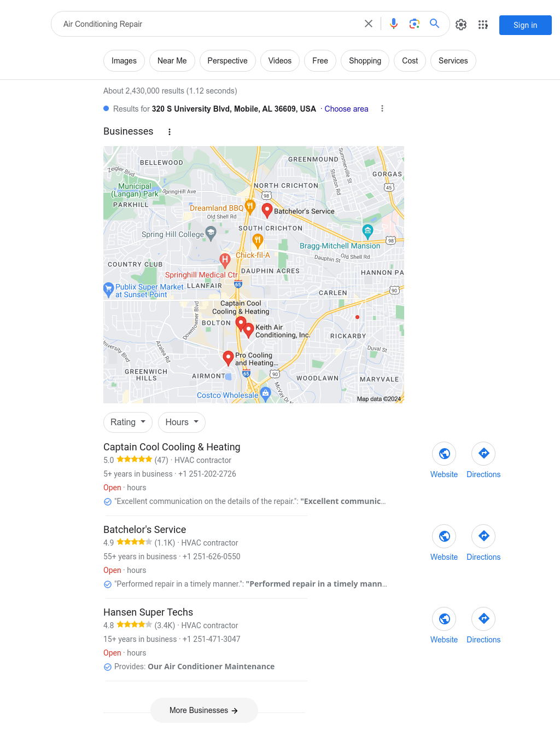Select the Videos filter chip
Screen dimensions: 560x736
280,61
